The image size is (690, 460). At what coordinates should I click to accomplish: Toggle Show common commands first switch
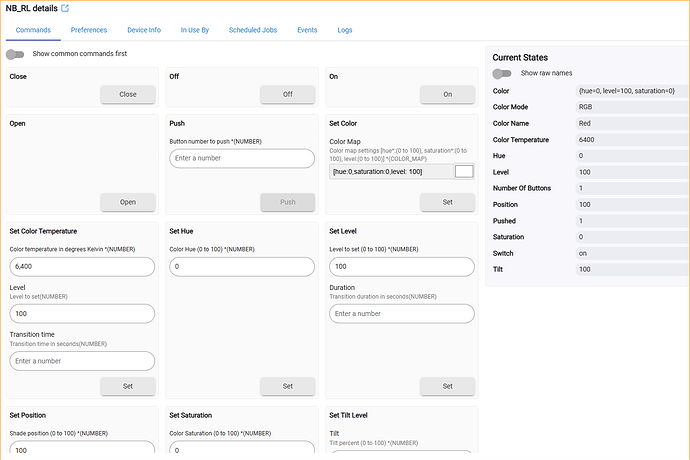pyautogui.click(x=16, y=54)
